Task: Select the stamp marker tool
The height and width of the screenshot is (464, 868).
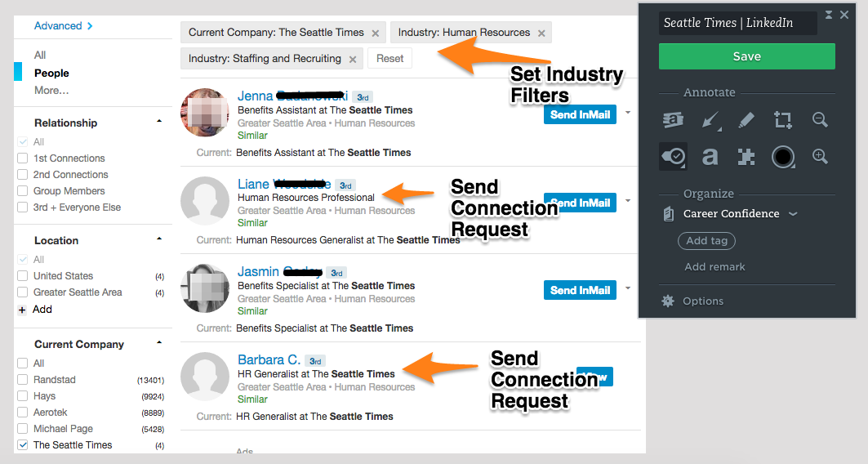Action: (x=673, y=156)
